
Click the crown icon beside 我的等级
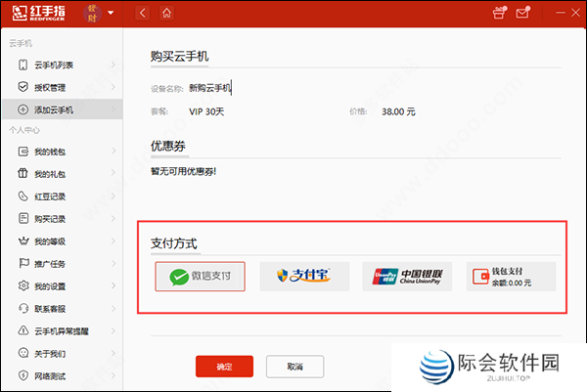23,240
